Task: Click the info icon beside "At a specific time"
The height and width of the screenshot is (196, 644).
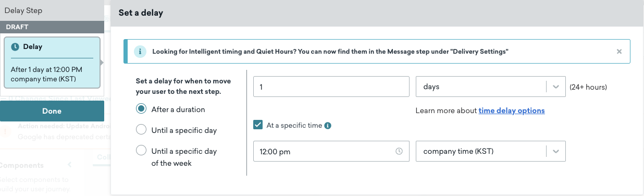Action: coord(328,126)
